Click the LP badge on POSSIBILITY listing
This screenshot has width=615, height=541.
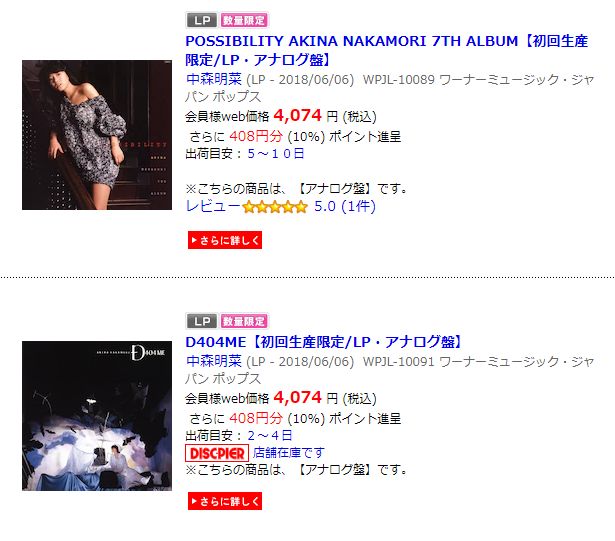[x=202, y=20]
